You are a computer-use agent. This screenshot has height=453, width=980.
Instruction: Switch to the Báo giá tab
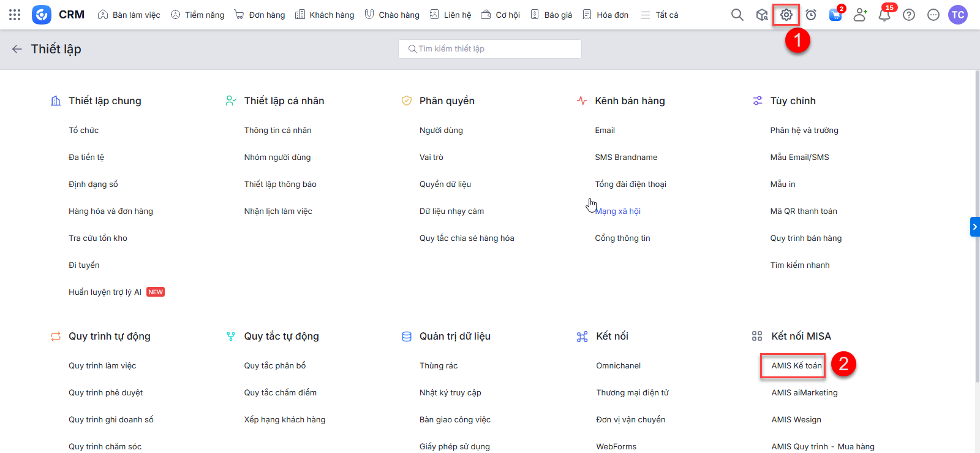(551, 15)
